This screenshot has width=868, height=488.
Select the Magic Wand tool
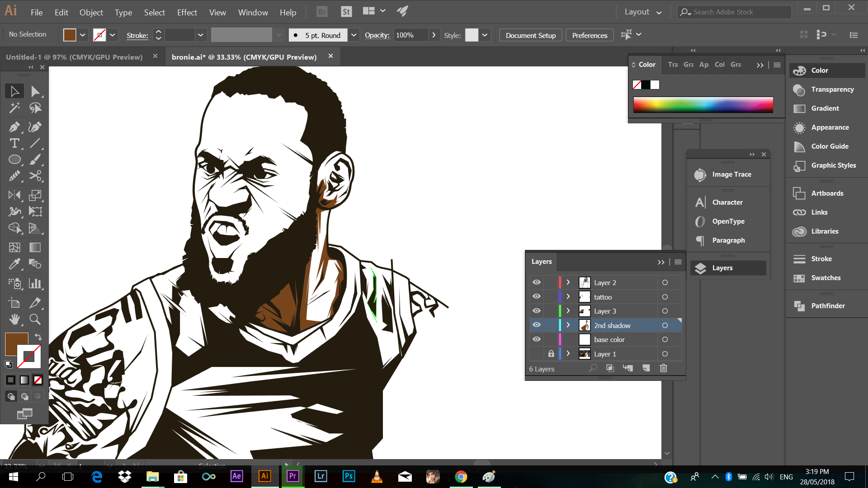click(14, 108)
